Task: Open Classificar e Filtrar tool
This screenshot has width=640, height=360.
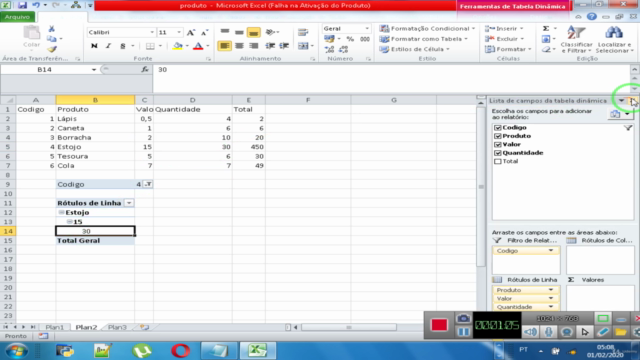Action: coord(576,39)
